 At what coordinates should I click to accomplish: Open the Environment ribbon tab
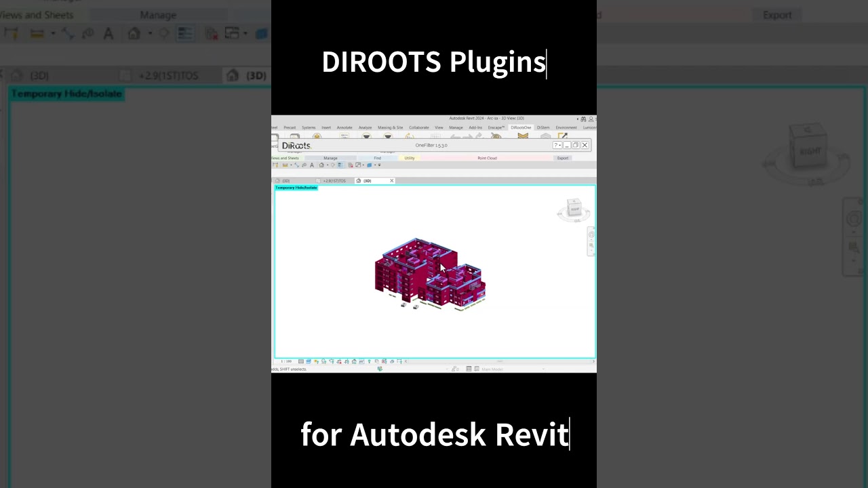(x=566, y=127)
